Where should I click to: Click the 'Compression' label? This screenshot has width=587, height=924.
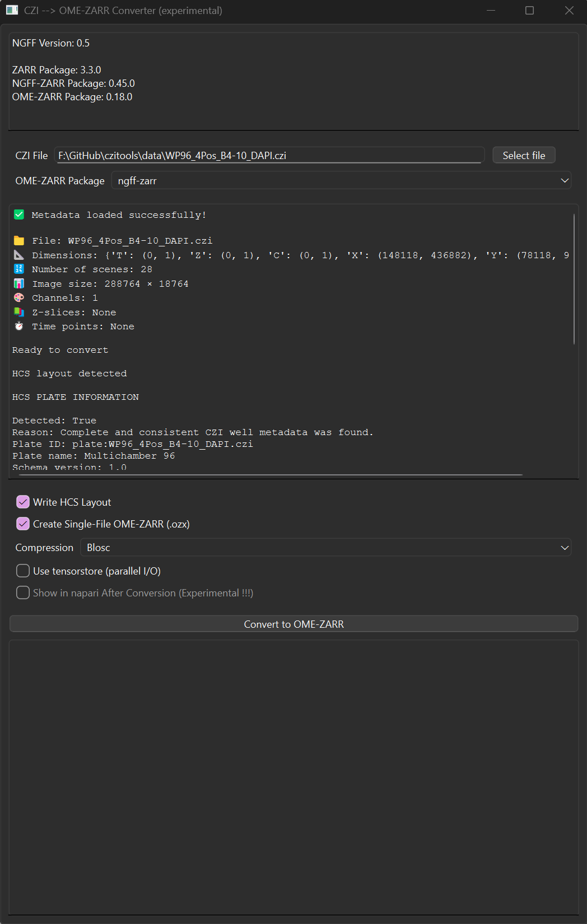point(44,548)
